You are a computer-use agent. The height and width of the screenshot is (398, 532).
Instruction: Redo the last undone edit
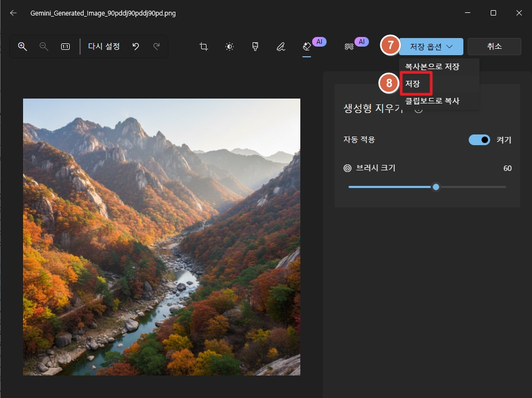pos(157,47)
